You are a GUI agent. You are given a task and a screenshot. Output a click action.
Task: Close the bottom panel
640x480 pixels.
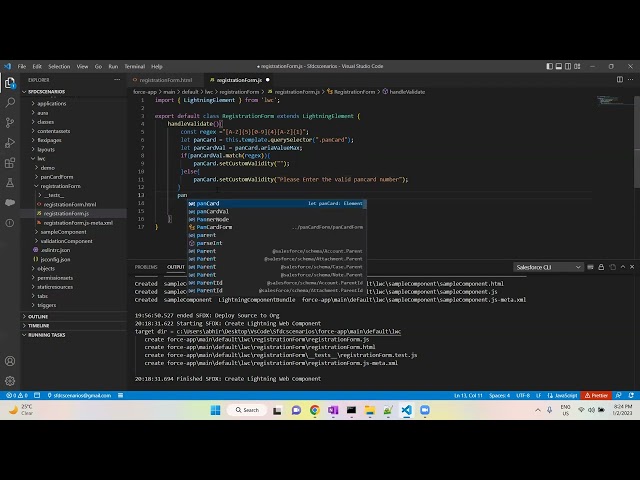[632, 267]
